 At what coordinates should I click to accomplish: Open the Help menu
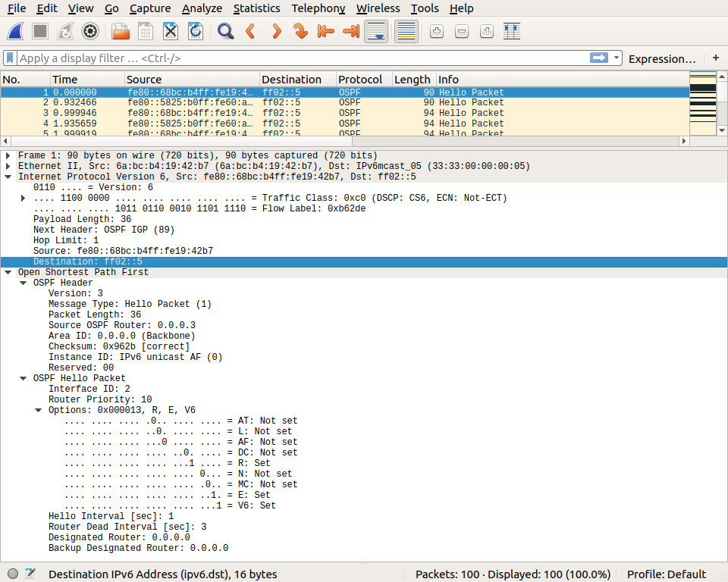(x=462, y=8)
